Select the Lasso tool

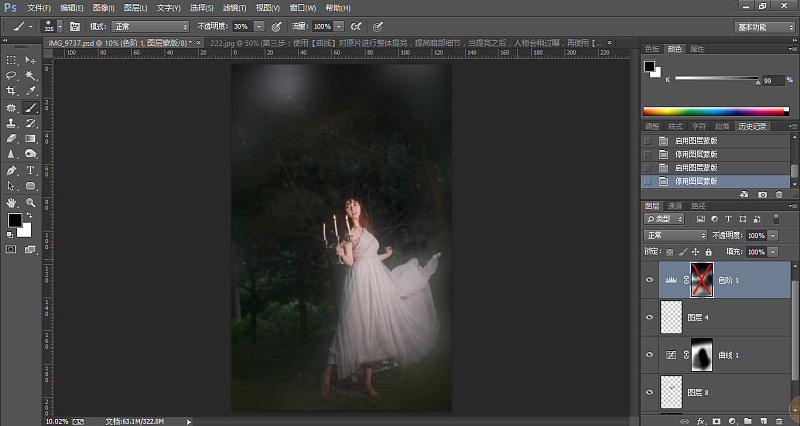point(11,76)
